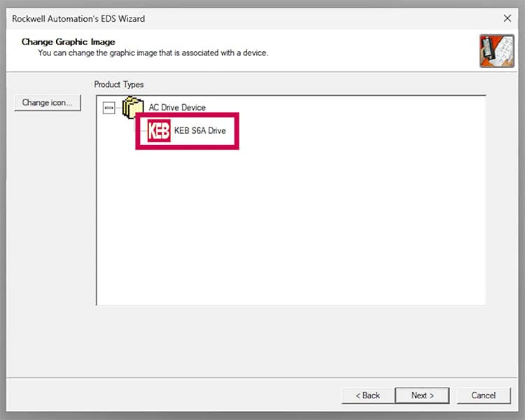525x420 pixels.
Task: Click the EDS Wizard header graphic icon
Action: (x=497, y=51)
